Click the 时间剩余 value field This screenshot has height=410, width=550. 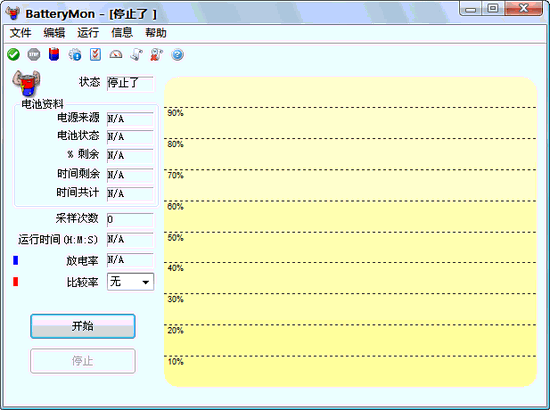[x=130, y=175]
